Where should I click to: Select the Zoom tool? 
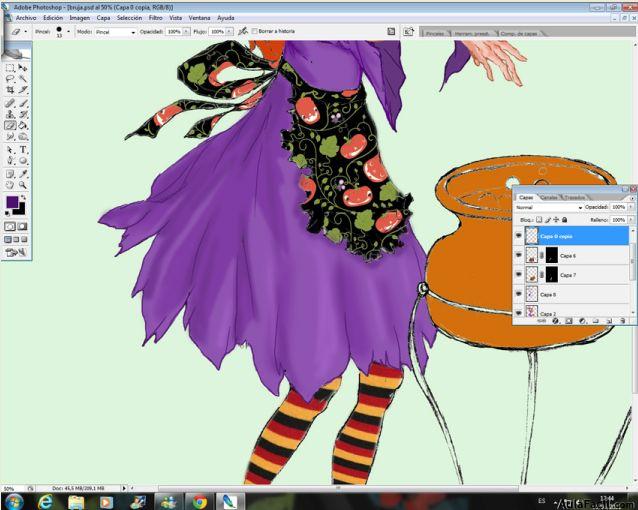pyautogui.click(x=23, y=185)
